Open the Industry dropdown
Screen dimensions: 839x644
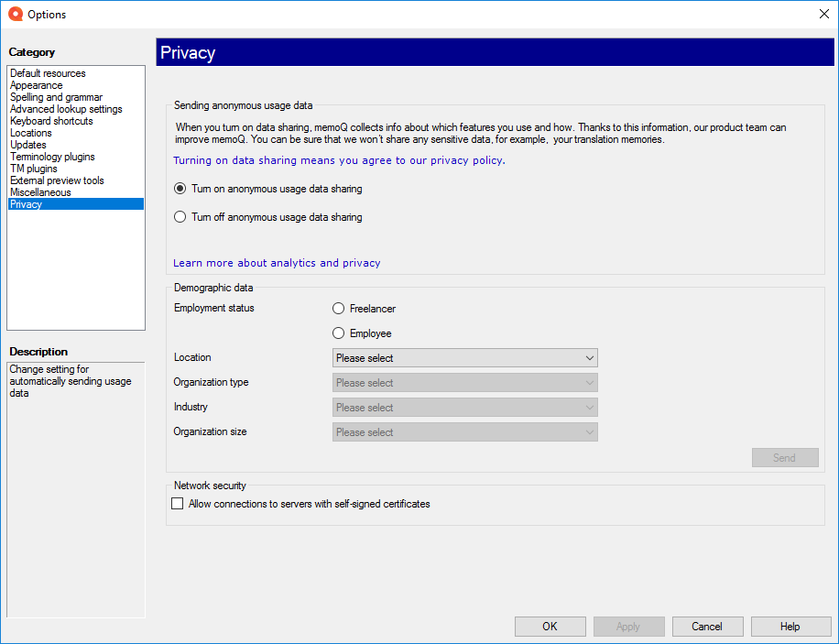tap(465, 408)
